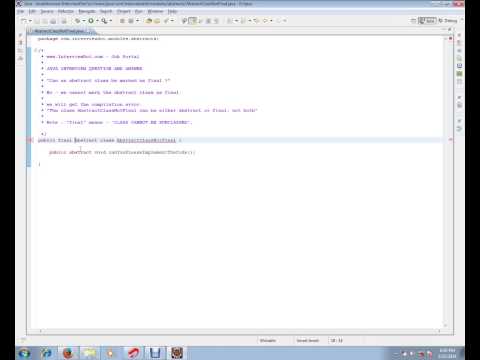This screenshot has height=360, width=480.
Task: Click the Open Task folder icon
Action: click(157, 21)
